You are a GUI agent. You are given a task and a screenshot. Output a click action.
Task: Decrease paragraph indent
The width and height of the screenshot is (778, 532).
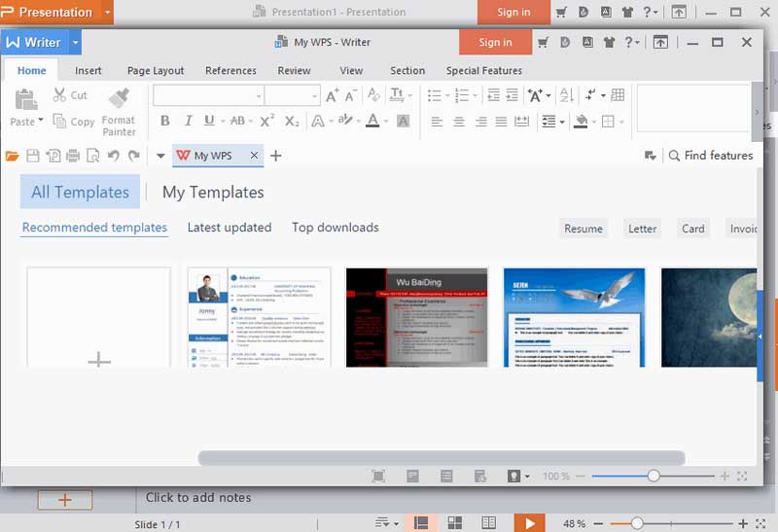493,94
